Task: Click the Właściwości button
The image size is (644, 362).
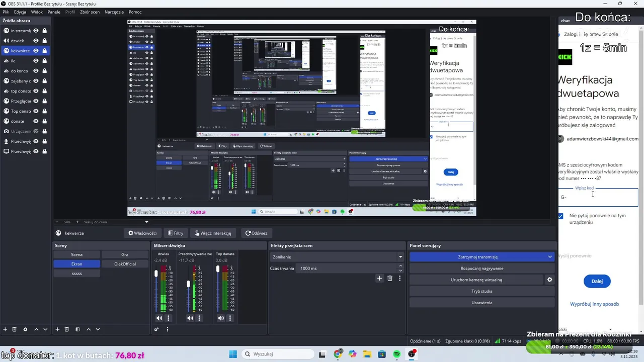Action: (x=142, y=233)
